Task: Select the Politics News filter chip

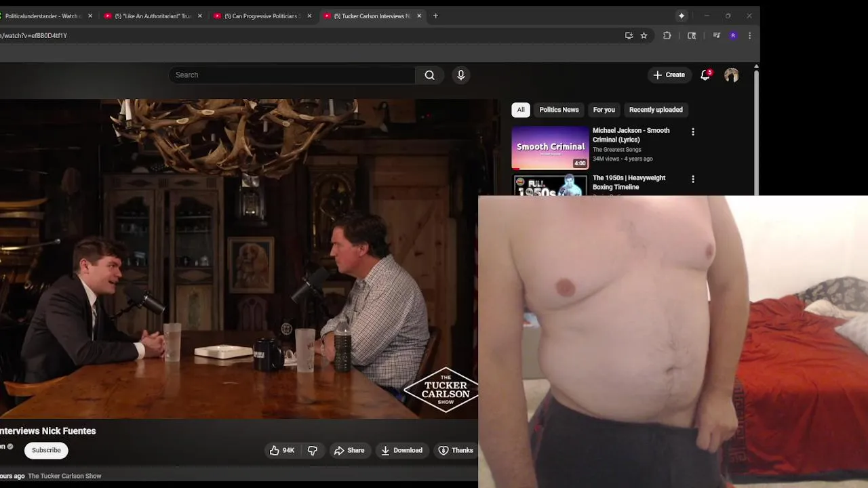Action: pyautogui.click(x=559, y=110)
